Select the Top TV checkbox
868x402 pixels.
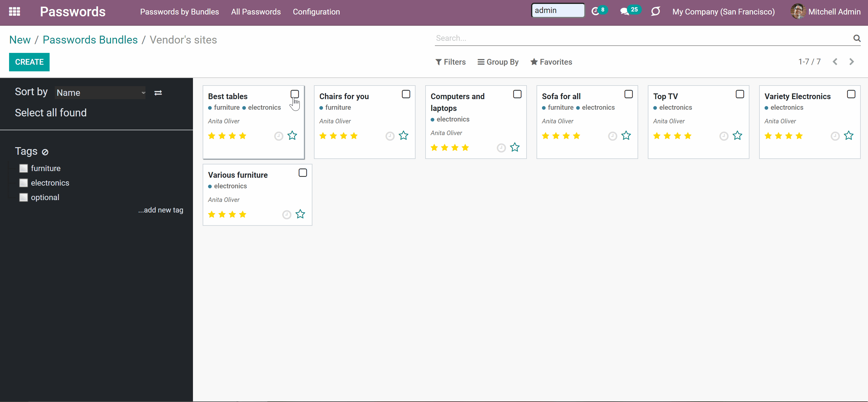(740, 94)
